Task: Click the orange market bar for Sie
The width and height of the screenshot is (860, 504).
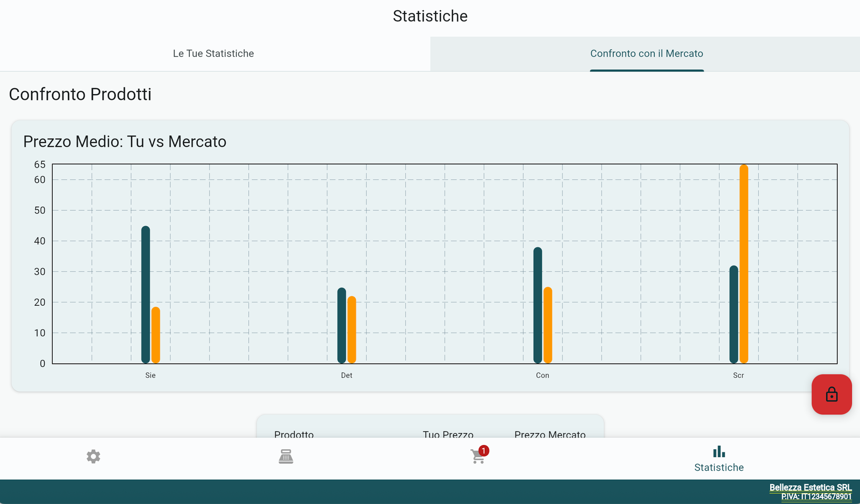Action: (x=156, y=335)
